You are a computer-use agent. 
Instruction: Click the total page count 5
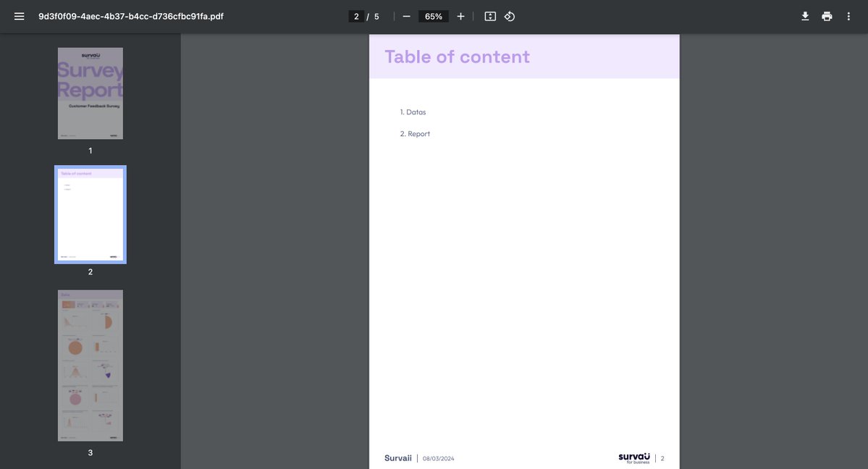click(376, 17)
